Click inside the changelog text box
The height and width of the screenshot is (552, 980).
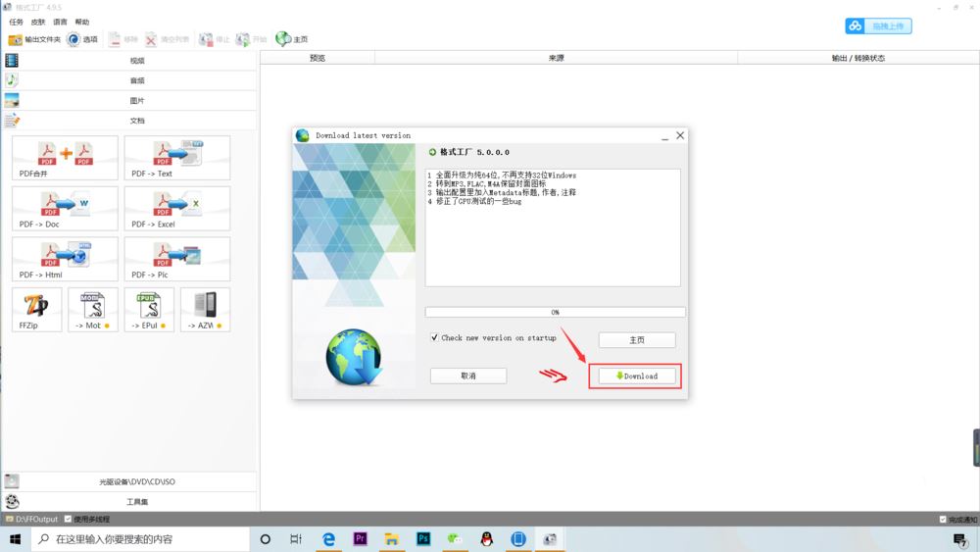pos(553,227)
